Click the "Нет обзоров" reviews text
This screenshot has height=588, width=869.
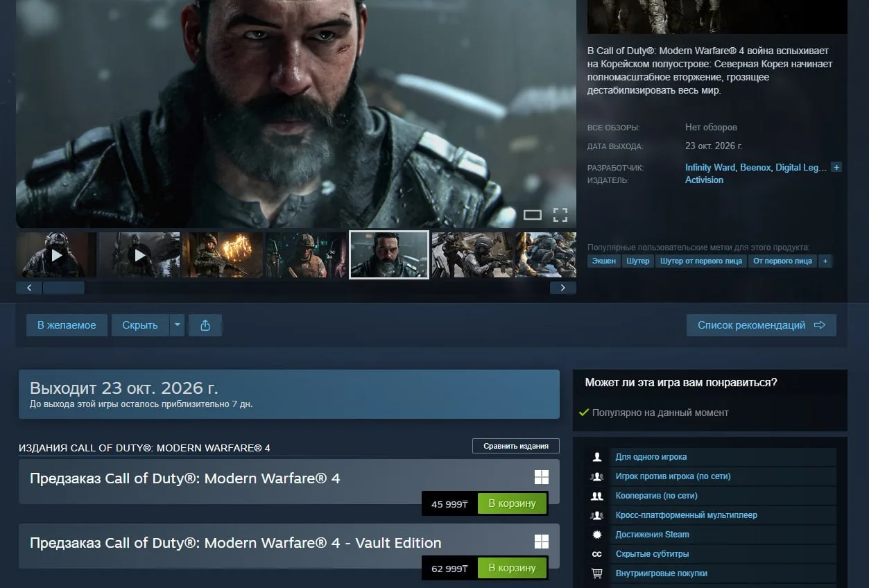[711, 128]
